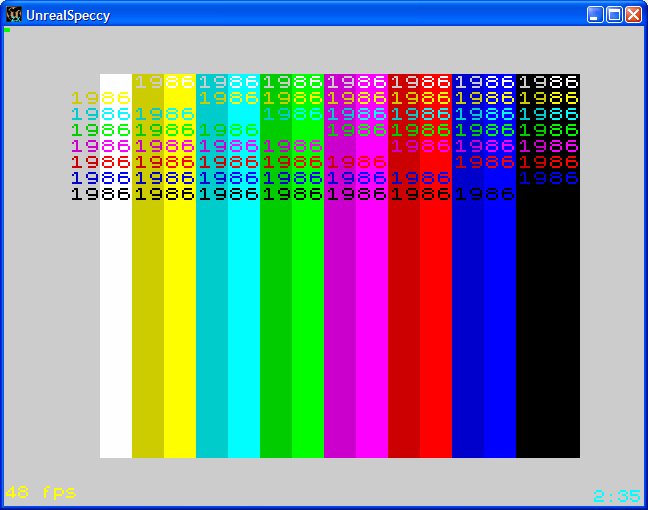Click the cyan 2:35 timer readout
Viewport: 648px width, 510px height.
[616, 496]
